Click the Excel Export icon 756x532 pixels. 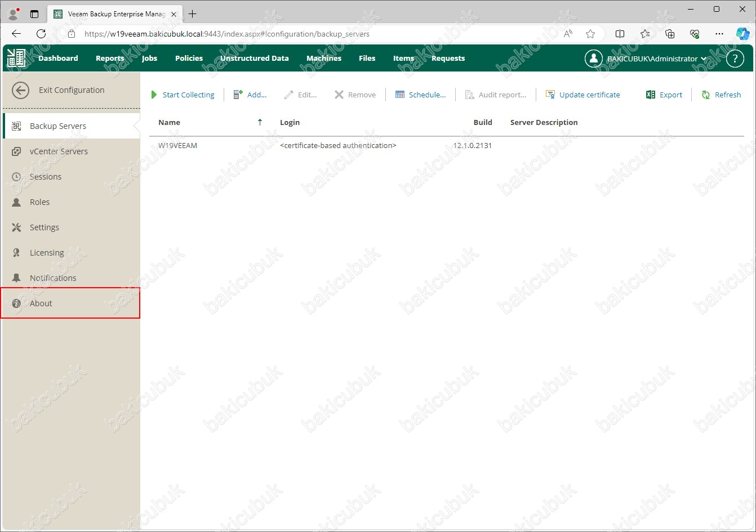tap(651, 95)
